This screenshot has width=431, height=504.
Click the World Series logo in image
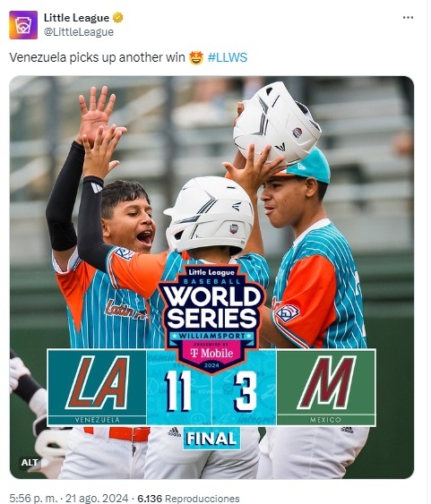point(211,318)
